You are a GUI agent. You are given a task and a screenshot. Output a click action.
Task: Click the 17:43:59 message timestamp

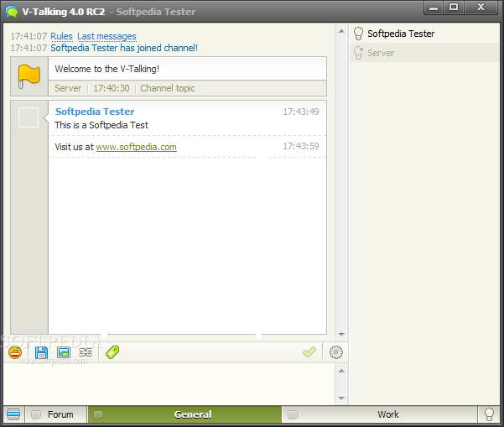coord(301,146)
